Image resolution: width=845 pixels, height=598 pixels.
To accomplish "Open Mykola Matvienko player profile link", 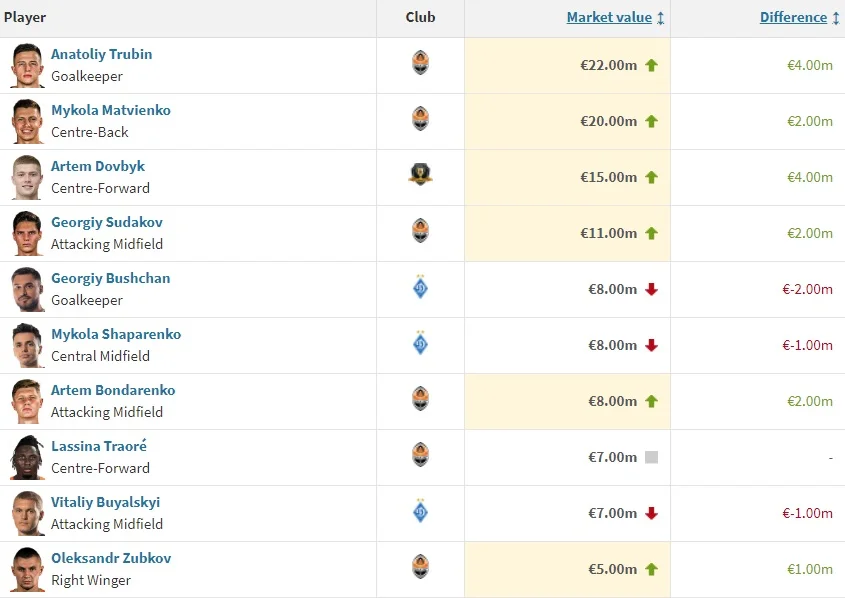I will click(111, 110).
